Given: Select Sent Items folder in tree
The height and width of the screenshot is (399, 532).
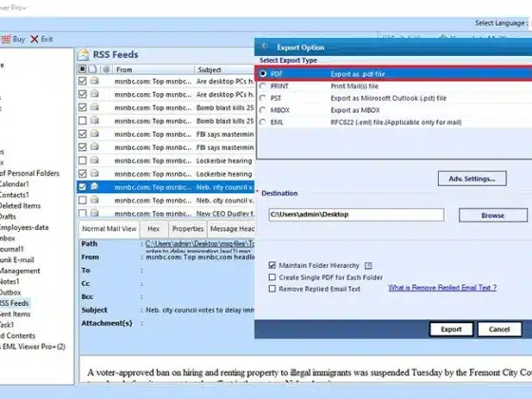Looking at the screenshot, I should pos(15,314).
